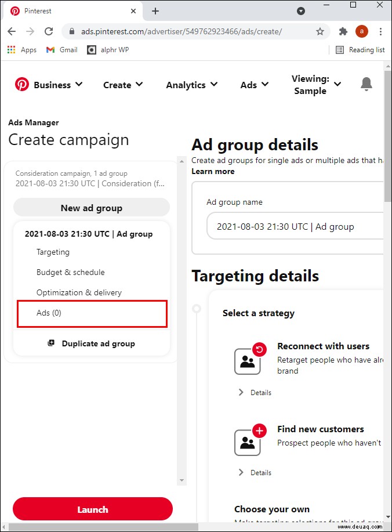The width and height of the screenshot is (392, 532).
Task: Open the Business dropdown menu
Action: 58,85
